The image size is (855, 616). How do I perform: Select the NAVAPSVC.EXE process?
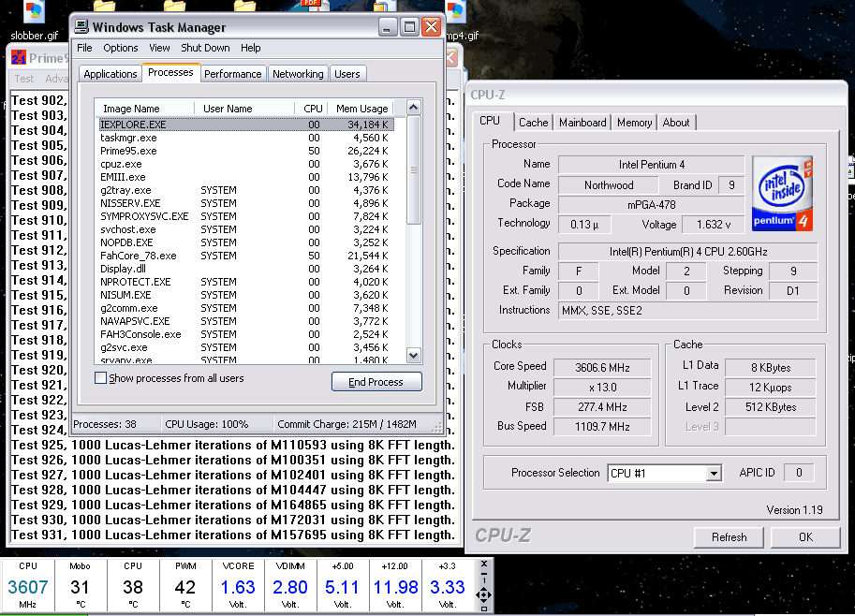(245, 321)
